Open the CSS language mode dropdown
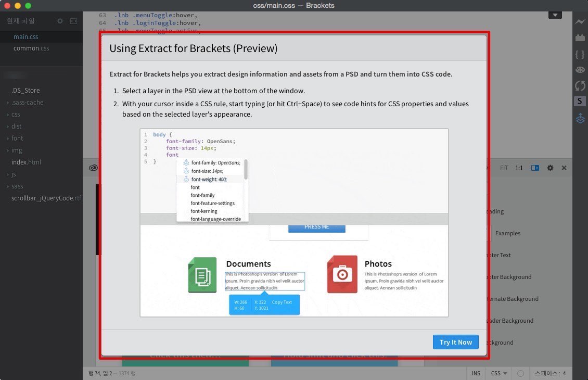Viewport: 588px width, 380px height. pyautogui.click(x=499, y=373)
